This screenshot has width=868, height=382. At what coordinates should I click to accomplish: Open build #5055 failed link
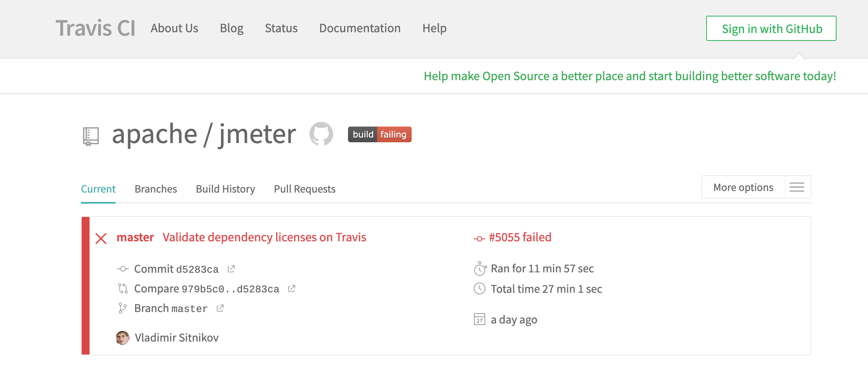point(520,237)
